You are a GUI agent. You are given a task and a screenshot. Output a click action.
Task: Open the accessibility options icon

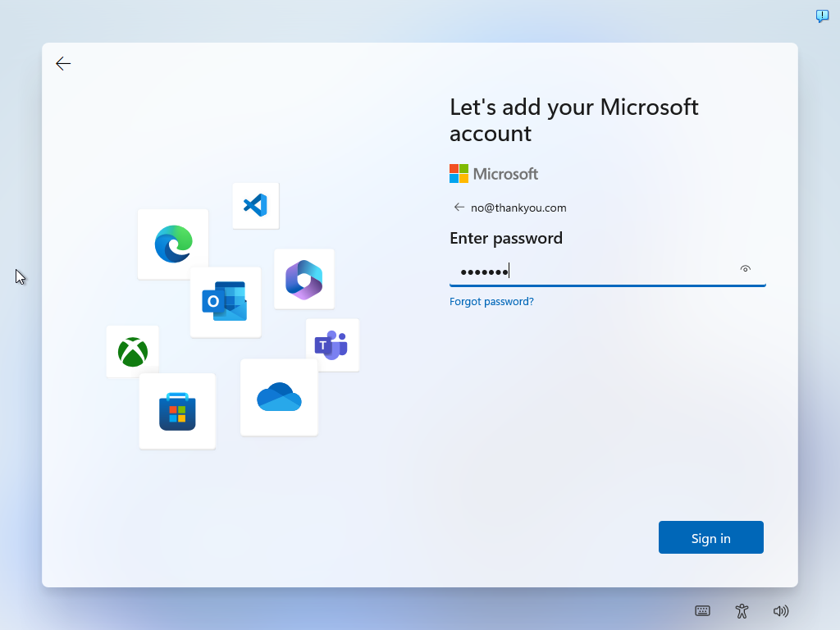point(742,610)
